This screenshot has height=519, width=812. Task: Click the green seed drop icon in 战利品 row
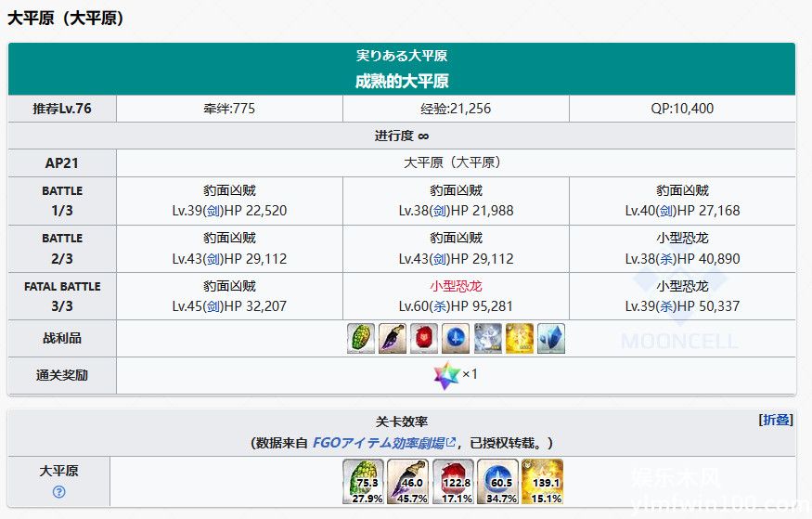[361, 339]
